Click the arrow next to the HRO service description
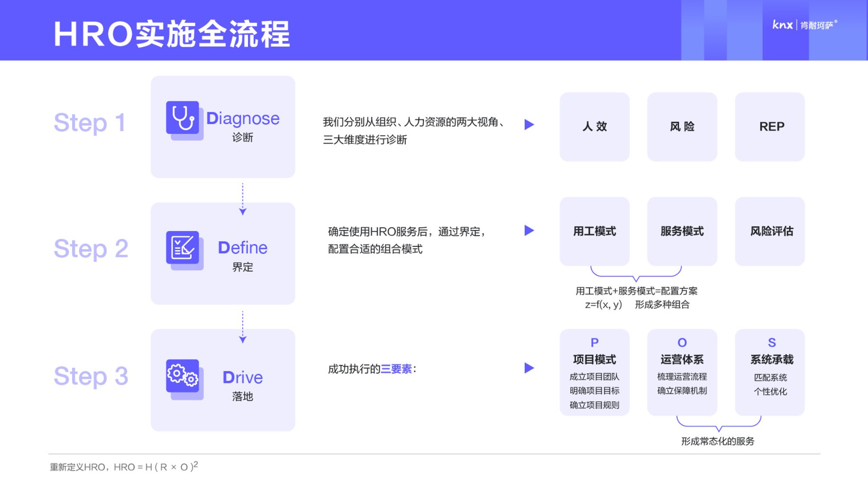868x482 pixels. click(x=529, y=231)
